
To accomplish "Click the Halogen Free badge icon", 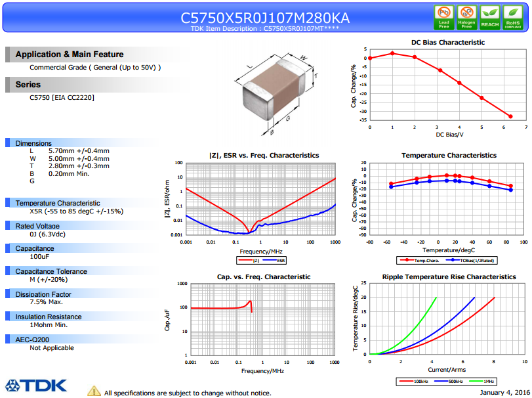I will pyautogui.click(x=466, y=17).
